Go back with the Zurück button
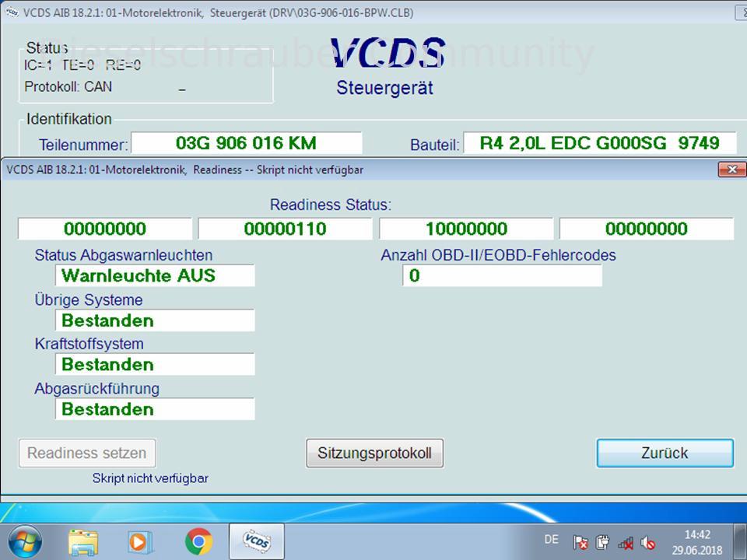 click(x=665, y=453)
